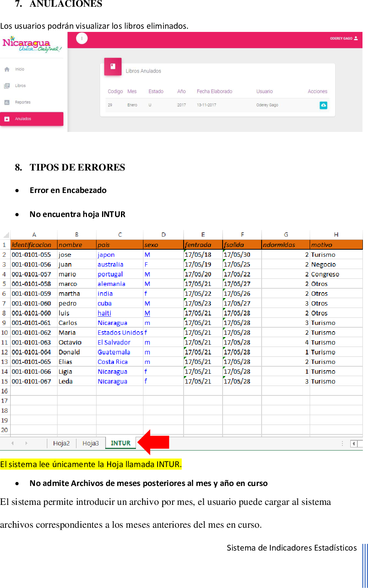Screen dimensions: 368x588
Task: Open the Inicio menu item
Action: [20, 69]
